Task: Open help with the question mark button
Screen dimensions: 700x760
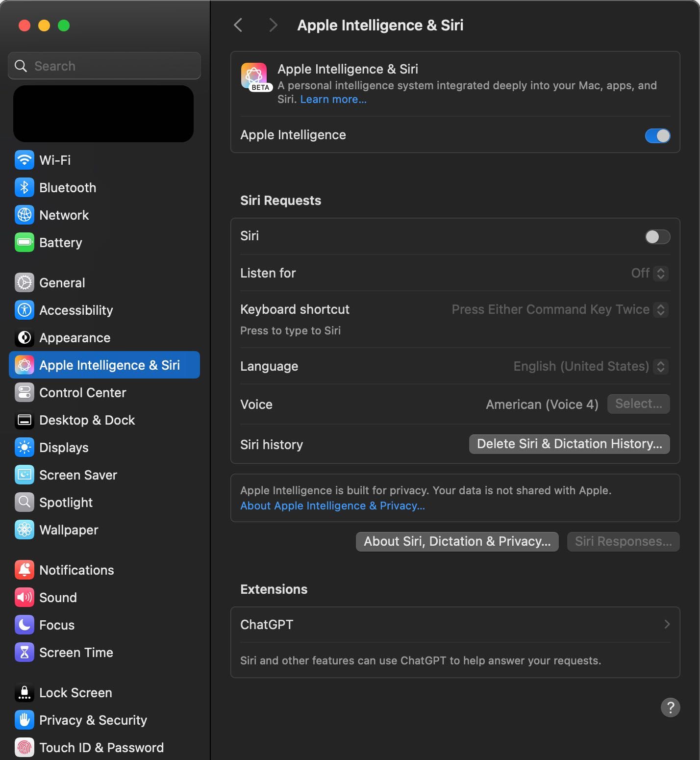Action: tap(670, 708)
